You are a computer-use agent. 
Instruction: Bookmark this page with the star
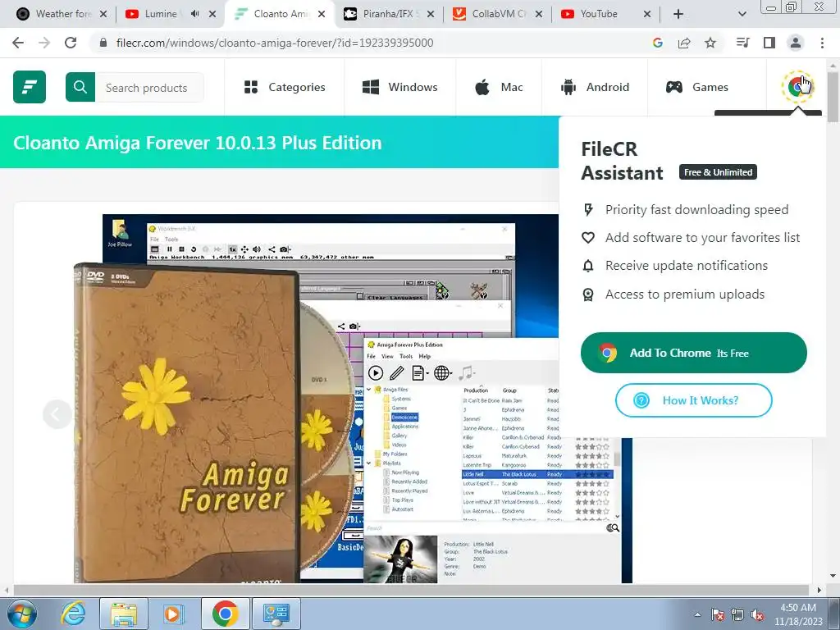[x=710, y=43]
